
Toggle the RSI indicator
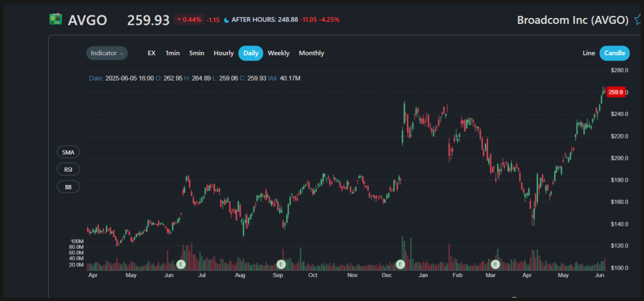pyautogui.click(x=68, y=169)
